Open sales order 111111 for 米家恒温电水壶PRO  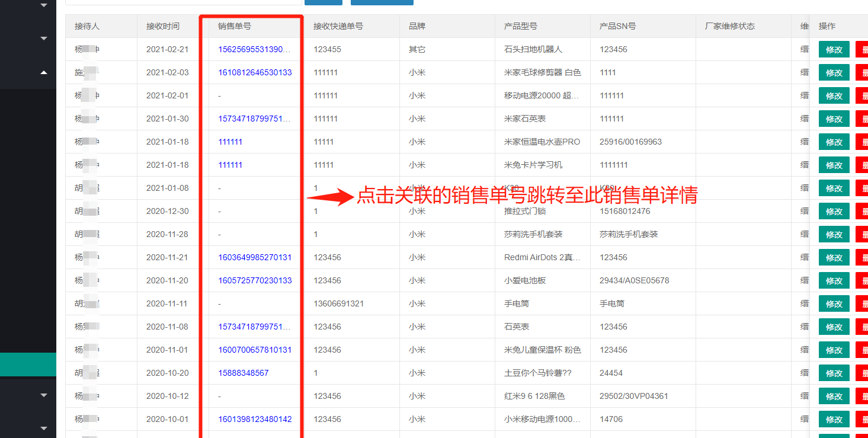pyautogui.click(x=230, y=142)
